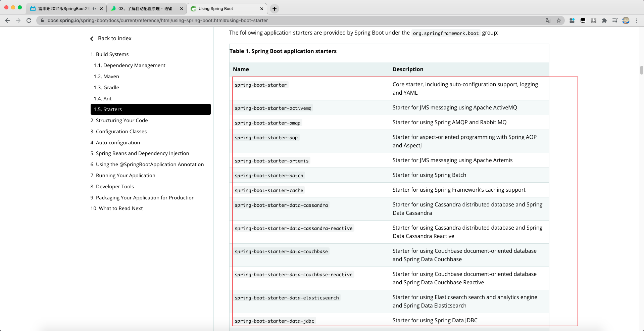Close the 了解自动配置原理 tab
644x331 pixels.
pyautogui.click(x=182, y=9)
